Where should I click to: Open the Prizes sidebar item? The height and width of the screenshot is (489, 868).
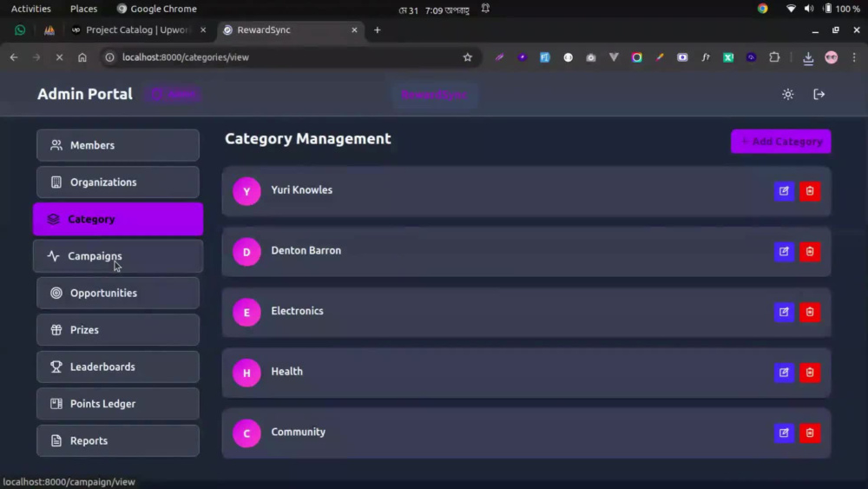118,330
